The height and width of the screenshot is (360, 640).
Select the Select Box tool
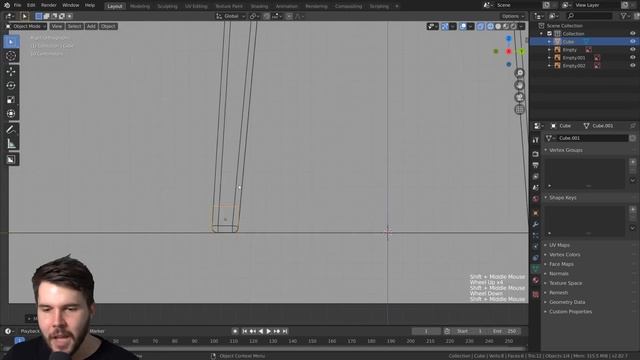coord(11,41)
